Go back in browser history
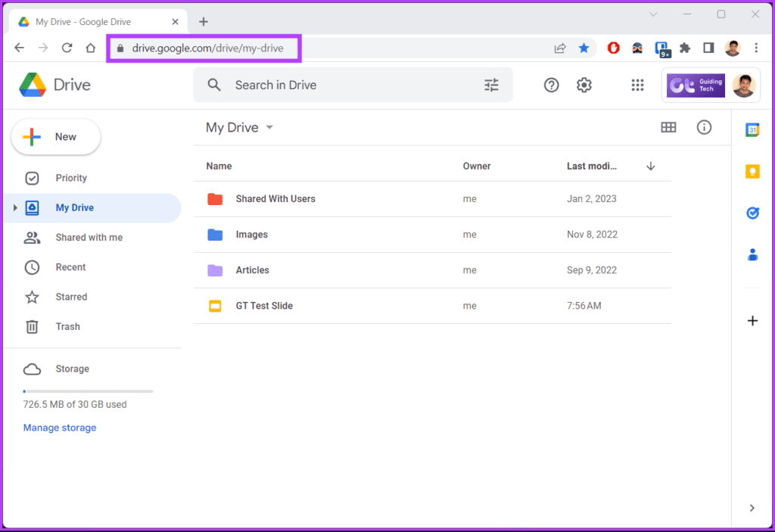This screenshot has height=532, width=775. [19, 48]
